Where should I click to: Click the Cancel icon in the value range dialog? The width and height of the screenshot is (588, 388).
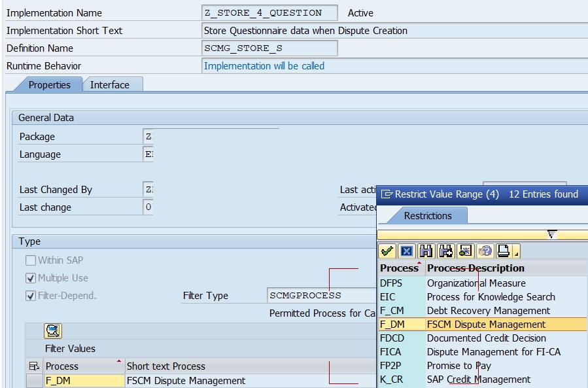(407, 251)
